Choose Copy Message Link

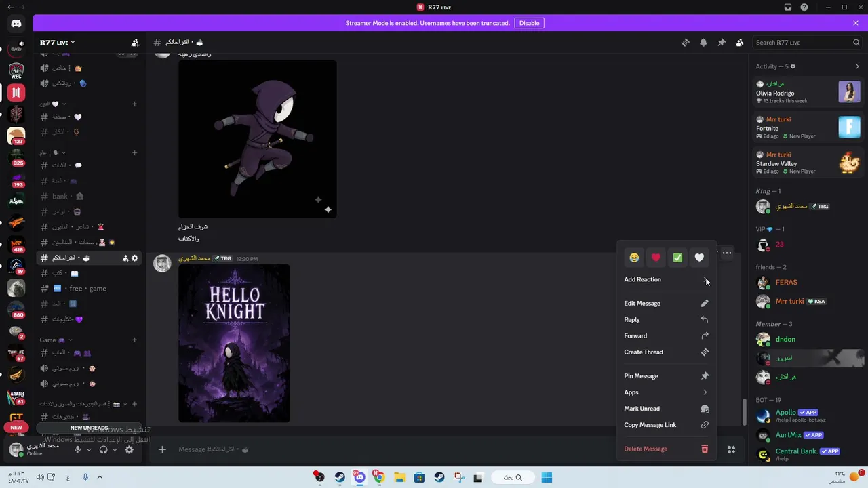click(x=666, y=425)
